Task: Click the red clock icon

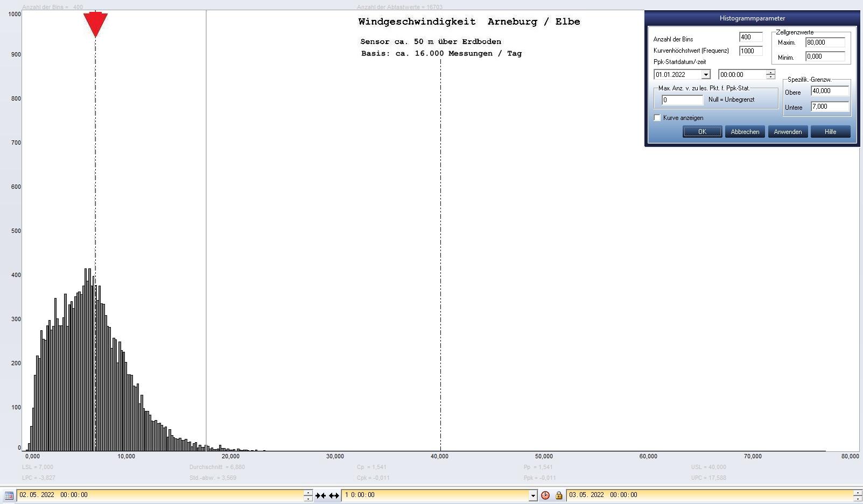Action: pos(545,495)
